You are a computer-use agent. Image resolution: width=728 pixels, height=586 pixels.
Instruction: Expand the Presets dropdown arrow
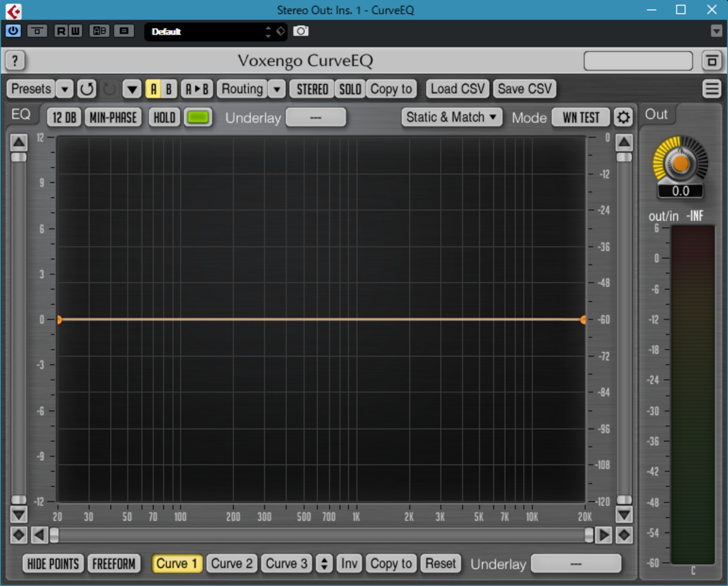tap(65, 89)
